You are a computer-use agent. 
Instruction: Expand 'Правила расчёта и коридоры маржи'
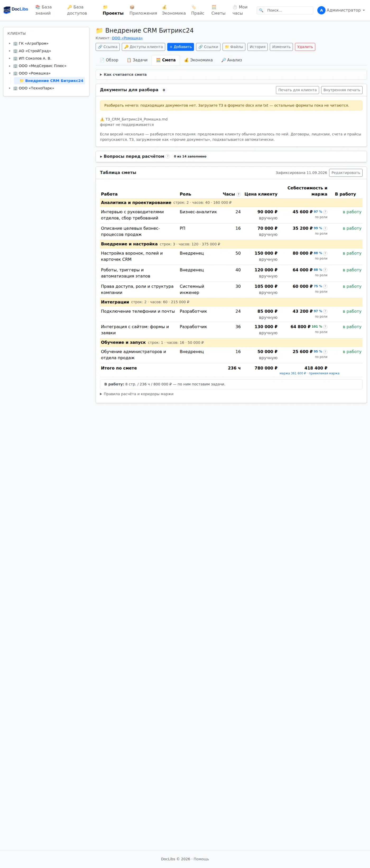(136, 394)
